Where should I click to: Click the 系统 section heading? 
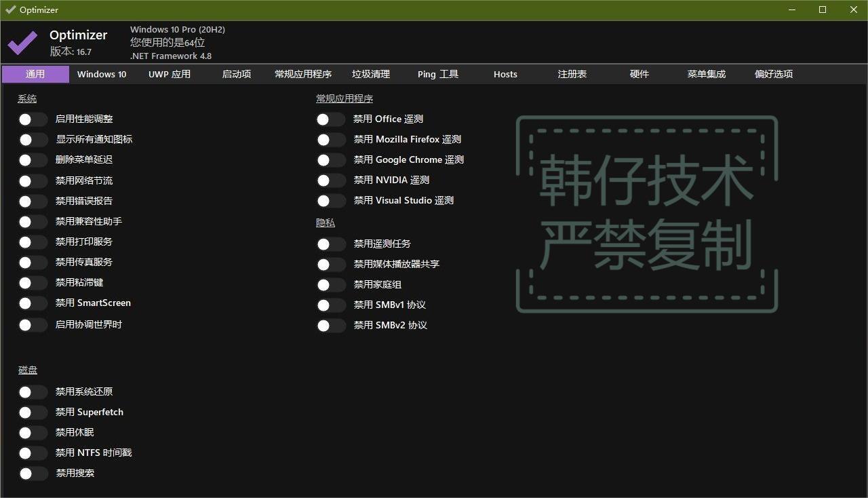click(x=27, y=99)
